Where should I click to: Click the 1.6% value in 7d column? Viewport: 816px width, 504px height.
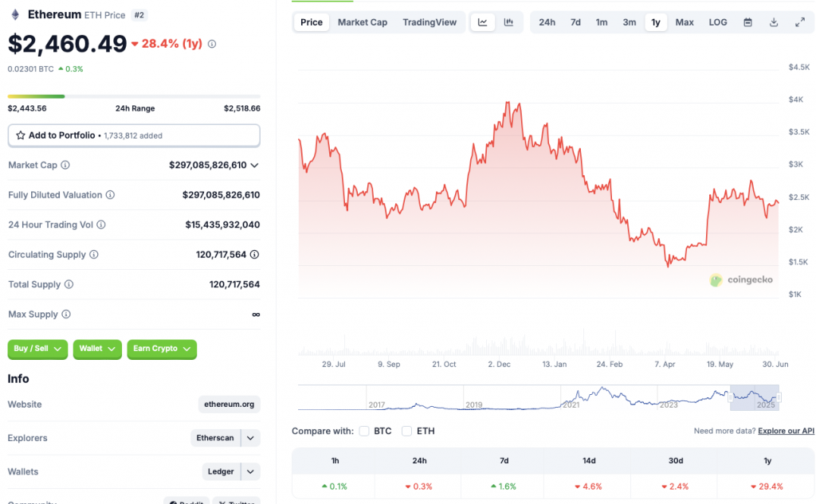pos(504,486)
